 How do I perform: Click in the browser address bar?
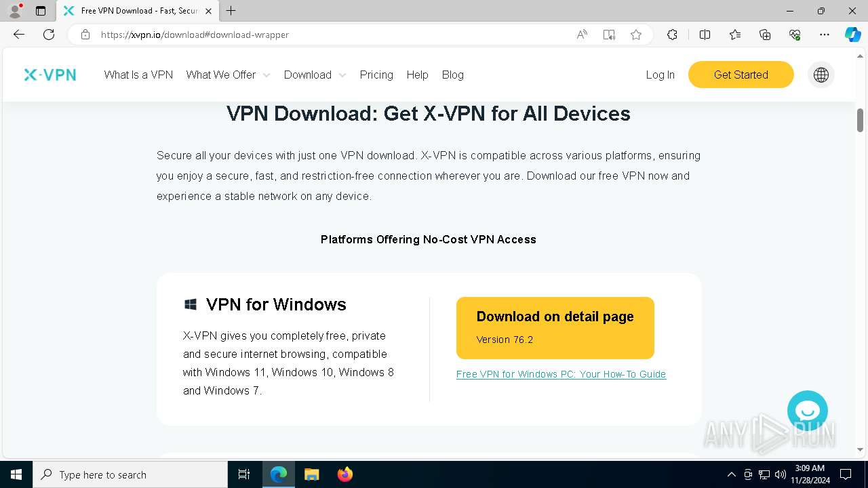coord(325,35)
